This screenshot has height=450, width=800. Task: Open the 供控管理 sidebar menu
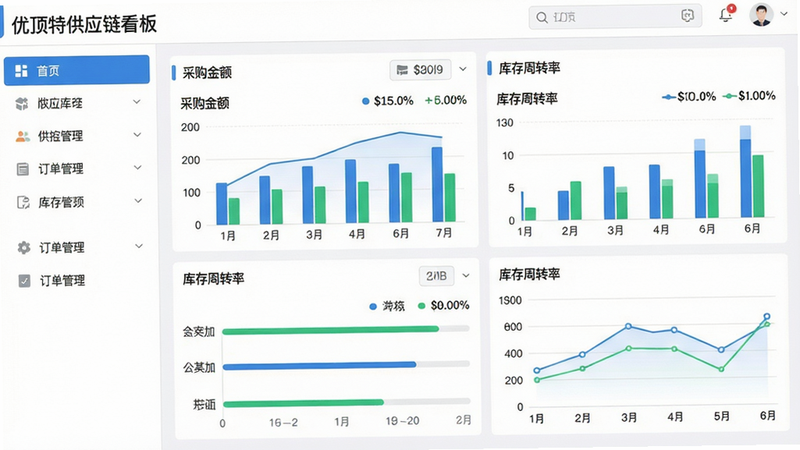[x=77, y=136]
